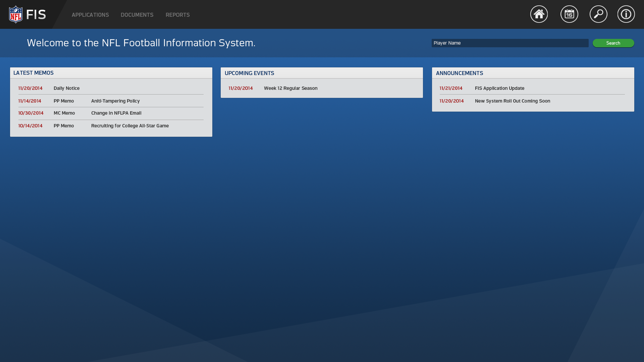Click the NFL shield logo
Screen dimensions: 644x362
point(16,14)
